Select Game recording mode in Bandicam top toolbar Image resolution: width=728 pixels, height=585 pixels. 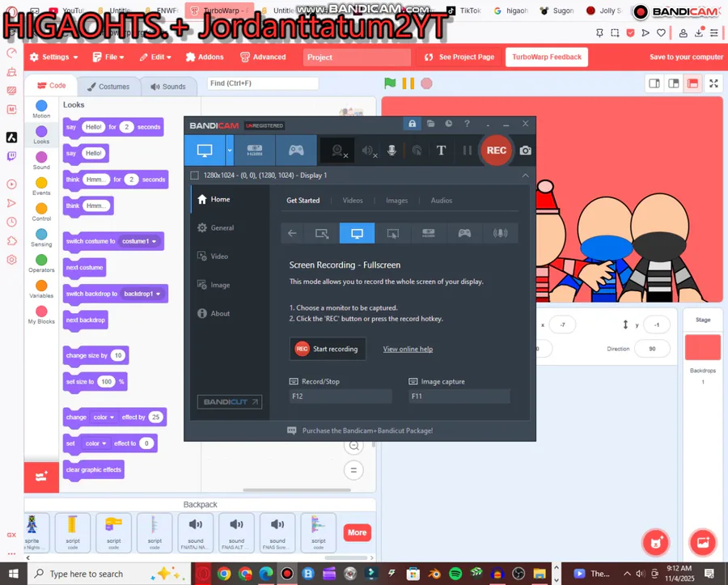[296, 150]
